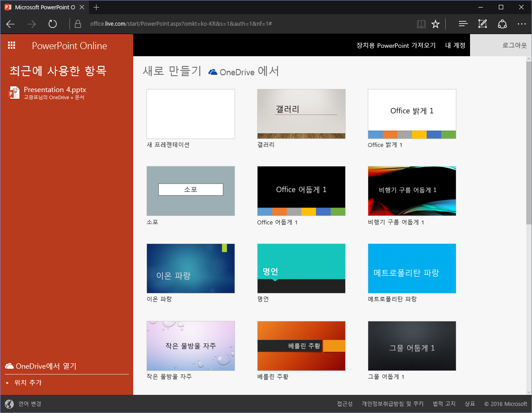
Task: Click the 메트로폴리탄 파랑 caption text
Action: 392,299
